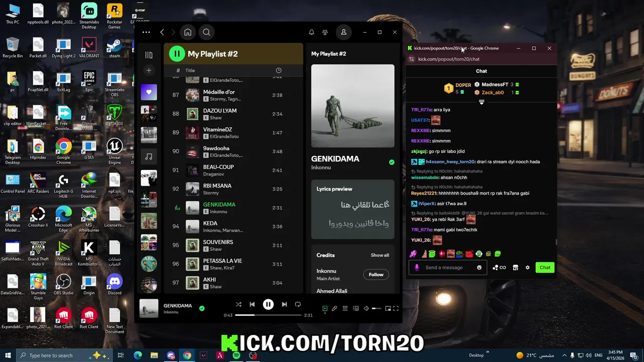Follow the artist Inkonnu
644x362 pixels.
click(x=376, y=275)
